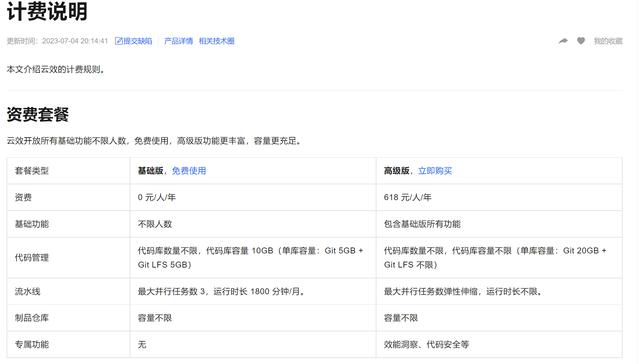The width and height of the screenshot is (640, 364).
Task: Click the 提交缺陷 link
Action: tap(133, 41)
